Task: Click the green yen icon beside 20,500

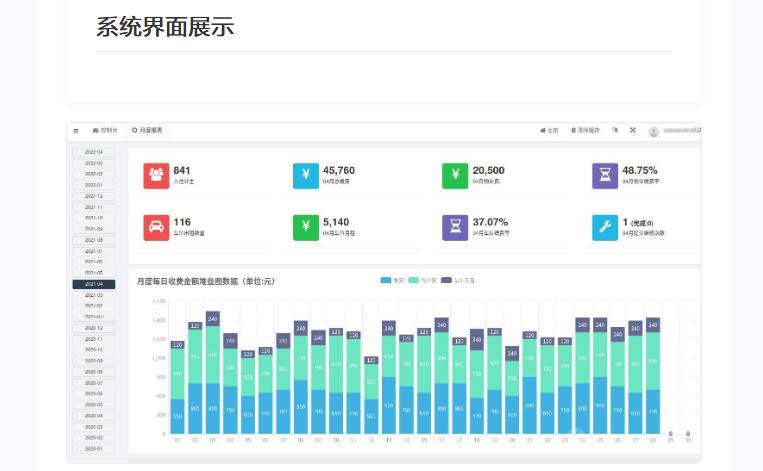Action: coord(455,176)
